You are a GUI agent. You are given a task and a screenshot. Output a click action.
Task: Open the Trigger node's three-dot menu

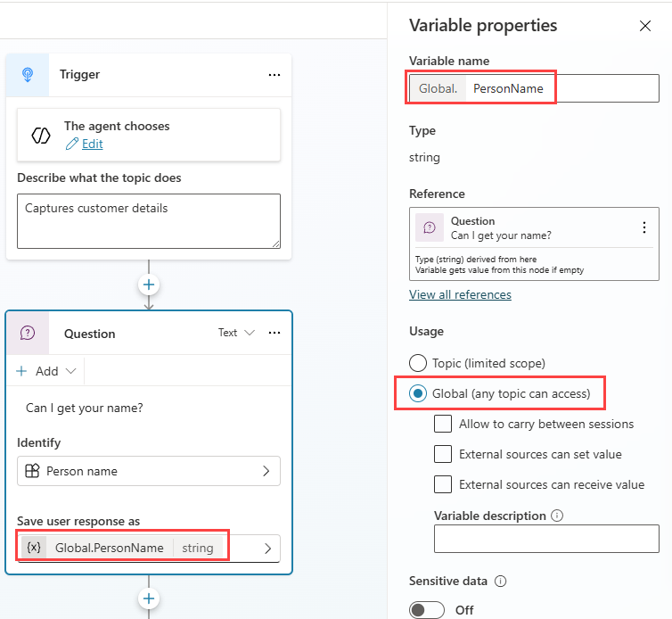point(275,75)
